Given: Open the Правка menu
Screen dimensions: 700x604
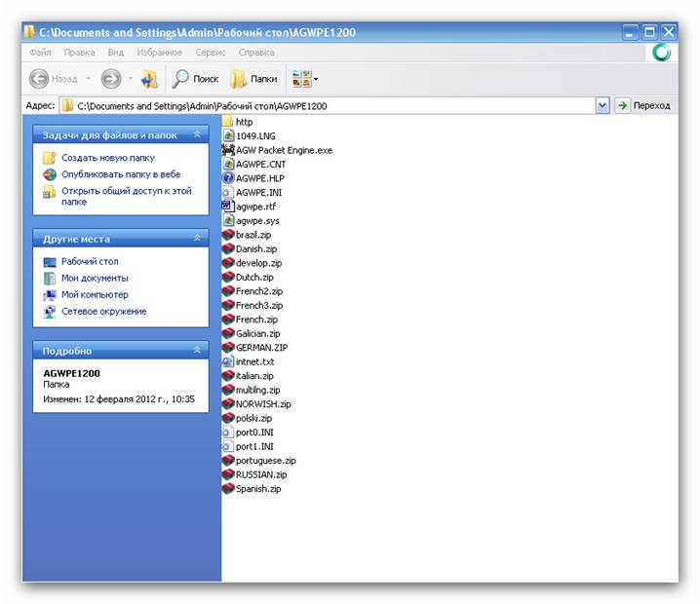Looking at the screenshot, I should 80,53.
